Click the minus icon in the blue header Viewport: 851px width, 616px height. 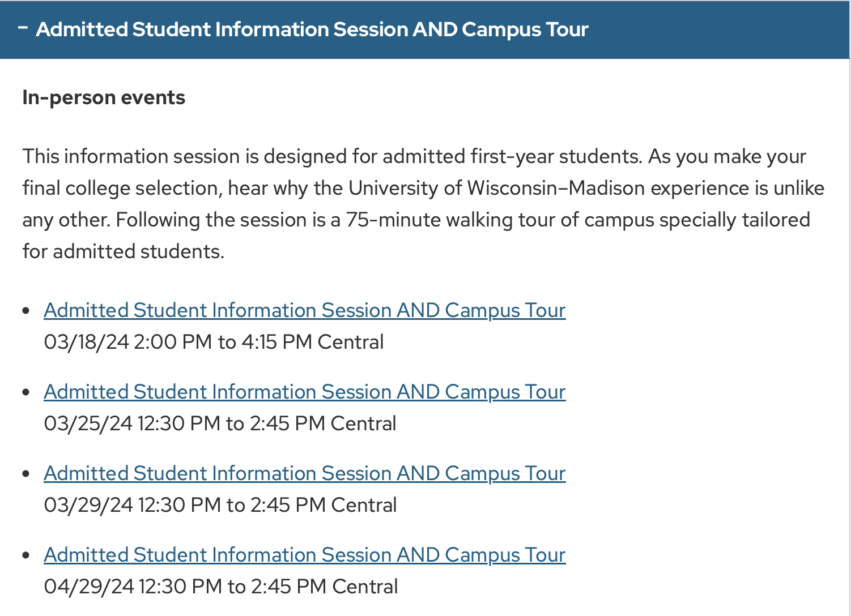pos(23,27)
